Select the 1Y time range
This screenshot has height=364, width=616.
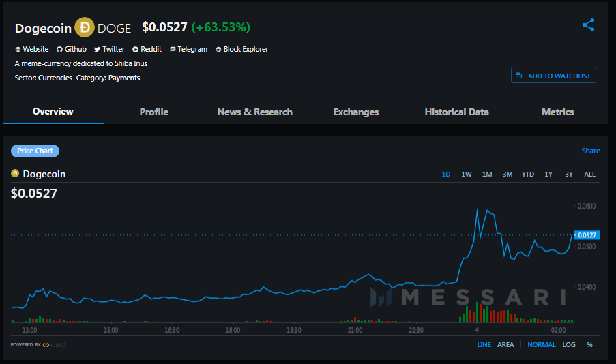coord(548,174)
